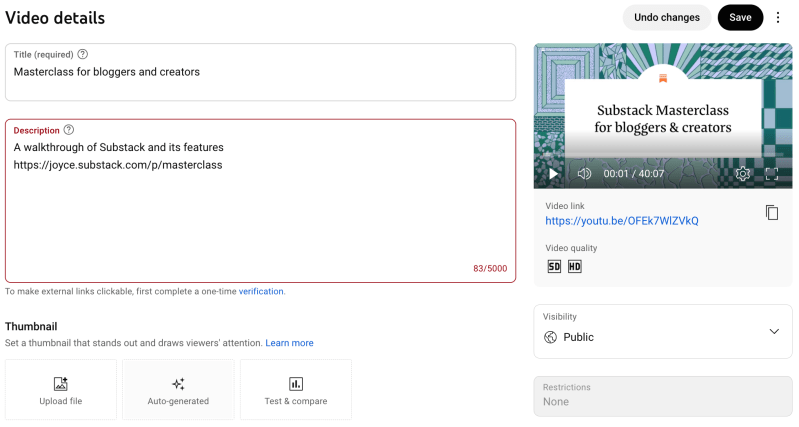Click the Restrictions None field

[663, 396]
